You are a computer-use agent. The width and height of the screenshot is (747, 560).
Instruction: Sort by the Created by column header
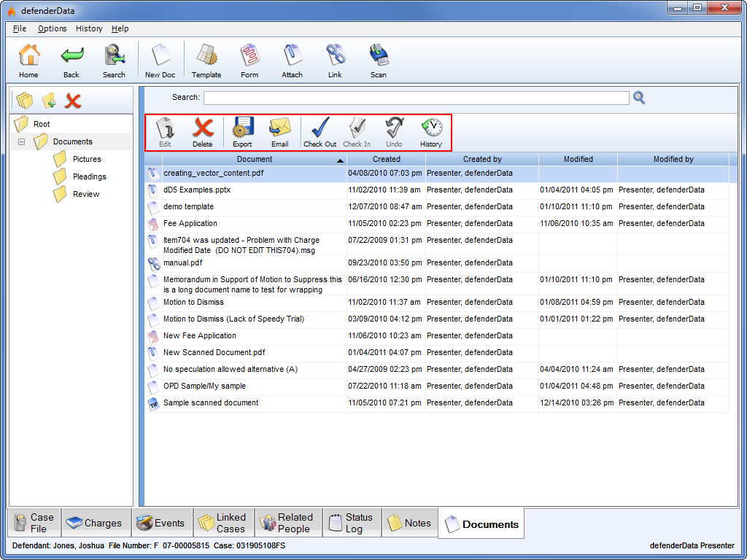click(482, 160)
